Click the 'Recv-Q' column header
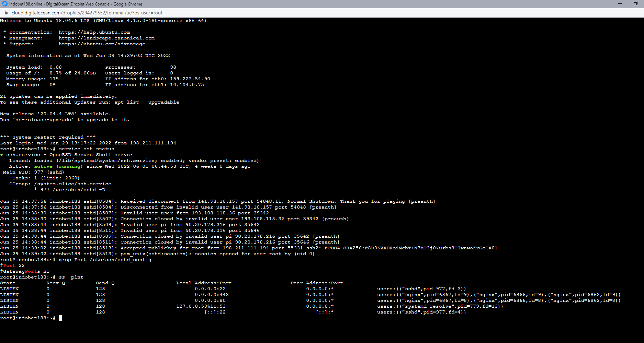The height and width of the screenshot is (343, 644). [x=56, y=283]
